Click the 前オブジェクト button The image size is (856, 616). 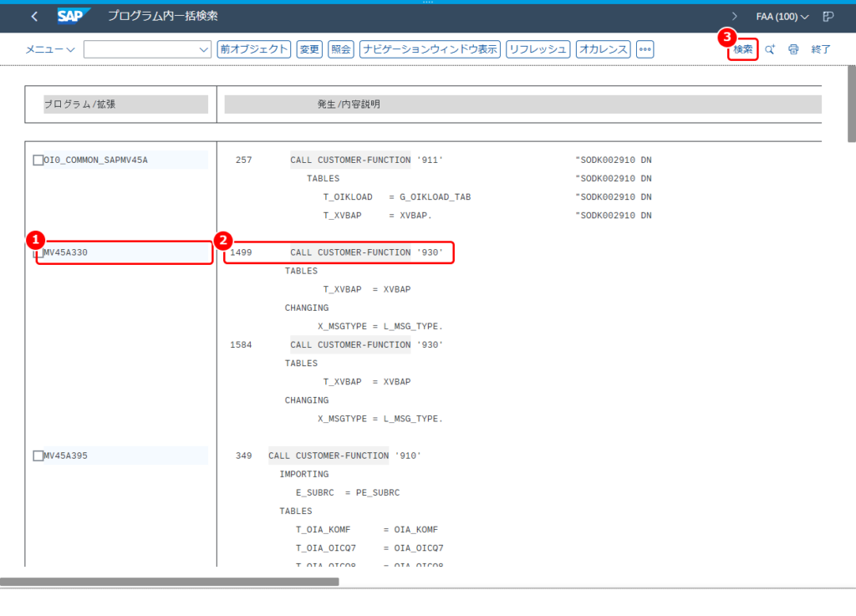point(254,49)
